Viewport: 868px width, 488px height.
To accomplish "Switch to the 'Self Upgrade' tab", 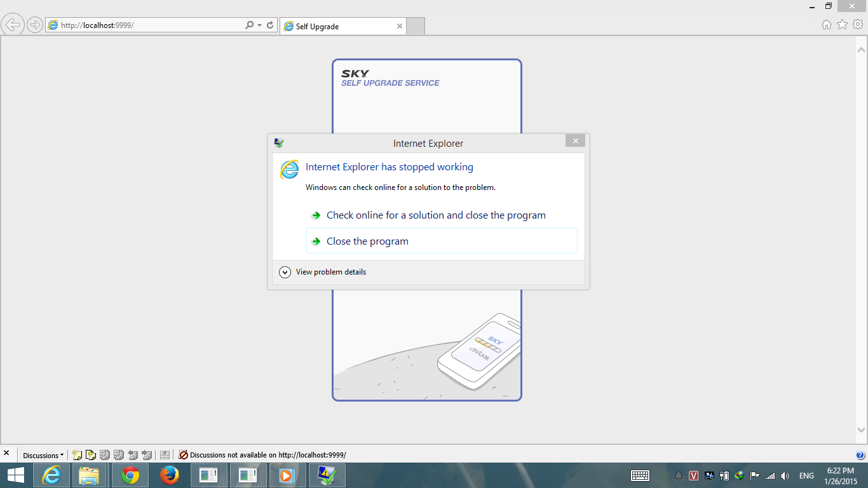I will click(342, 26).
